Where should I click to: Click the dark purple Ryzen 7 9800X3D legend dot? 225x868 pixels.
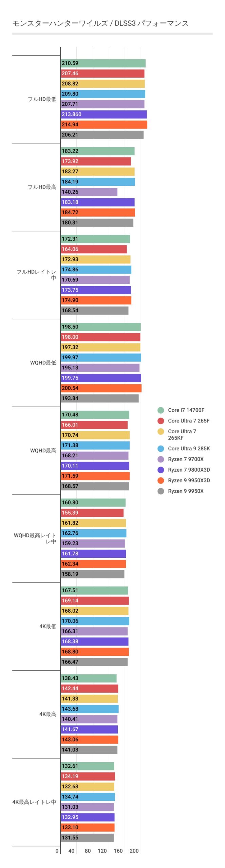161,470
